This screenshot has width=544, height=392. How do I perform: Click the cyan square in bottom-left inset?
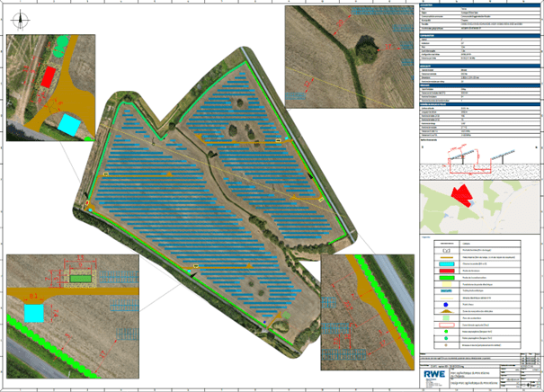(x=33, y=313)
